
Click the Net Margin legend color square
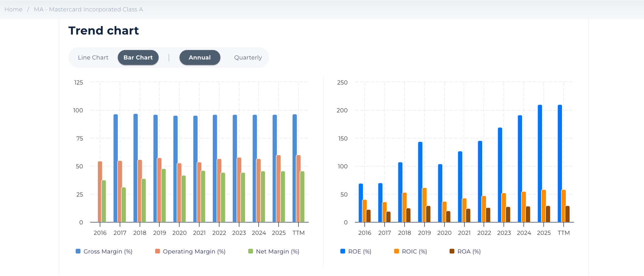(251, 251)
